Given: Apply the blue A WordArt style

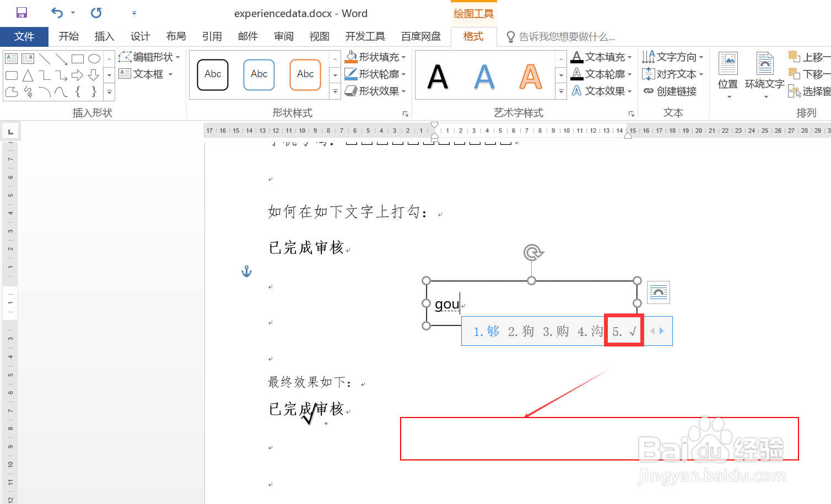Looking at the screenshot, I should tap(484, 76).
